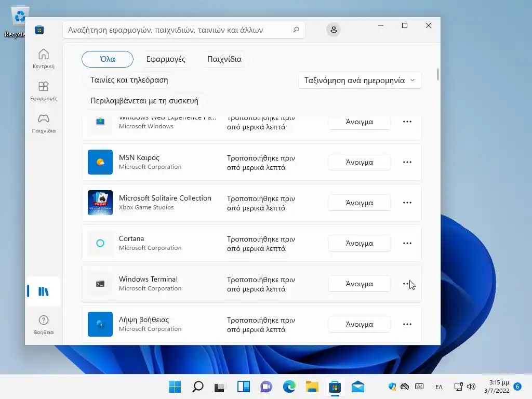This screenshot has height=399, width=532.
Task: Open the Εφαρμογές sidebar section
Action: (x=44, y=91)
